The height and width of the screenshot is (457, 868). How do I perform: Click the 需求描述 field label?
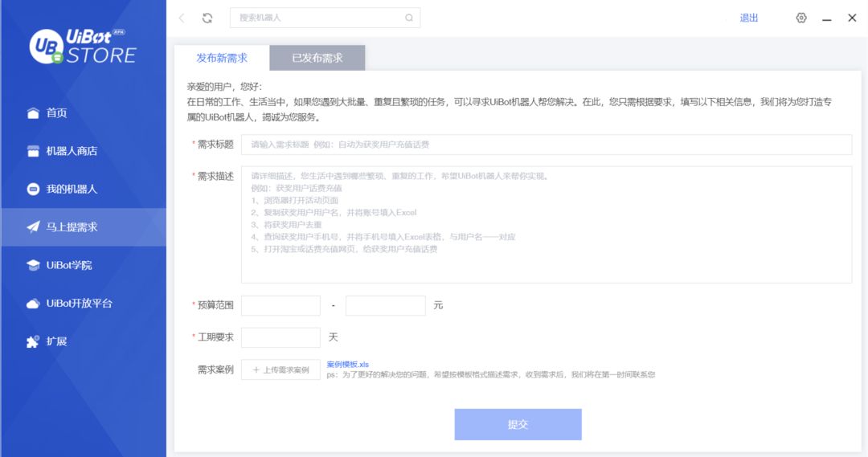(215, 176)
